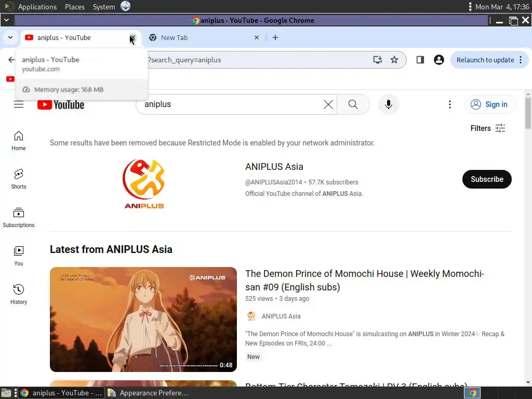Screen dimensions: 532x399
Task: Open History in sidebar
Action: [19, 295]
